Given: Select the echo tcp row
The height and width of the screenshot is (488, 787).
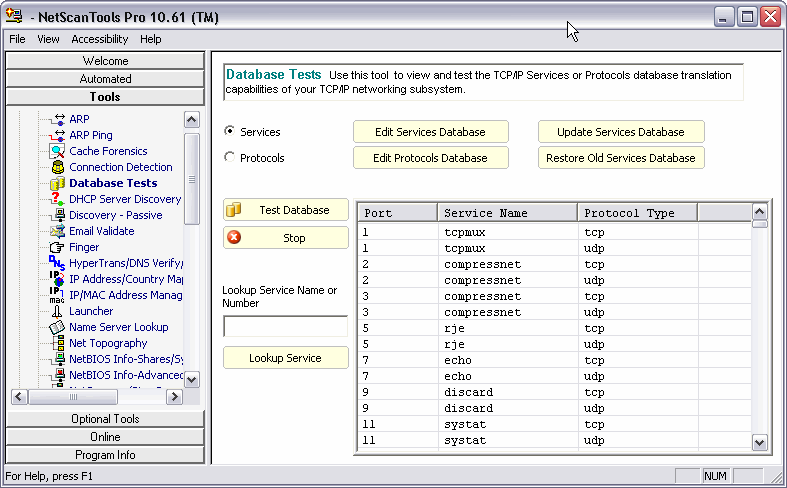Looking at the screenshot, I should tap(555, 360).
